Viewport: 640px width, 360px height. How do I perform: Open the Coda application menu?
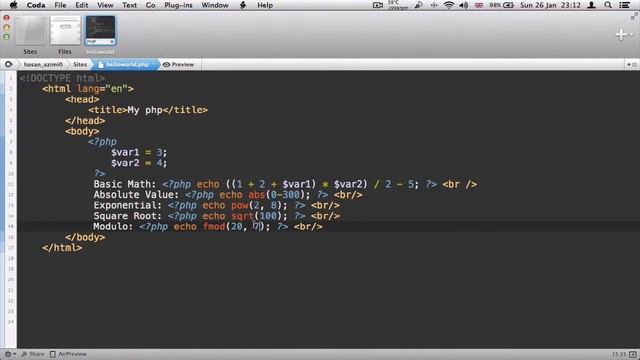click(x=36, y=5)
